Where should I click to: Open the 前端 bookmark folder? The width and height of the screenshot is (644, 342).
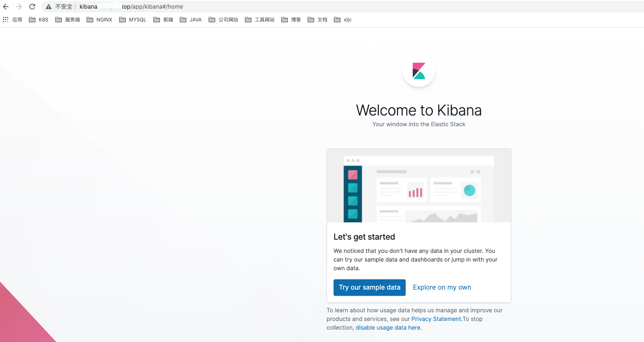tap(163, 20)
